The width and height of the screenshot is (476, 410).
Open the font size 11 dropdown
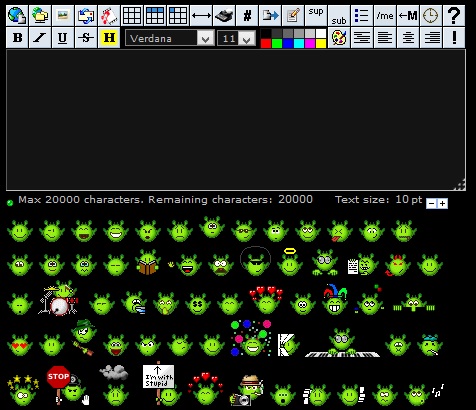(236, 38)
